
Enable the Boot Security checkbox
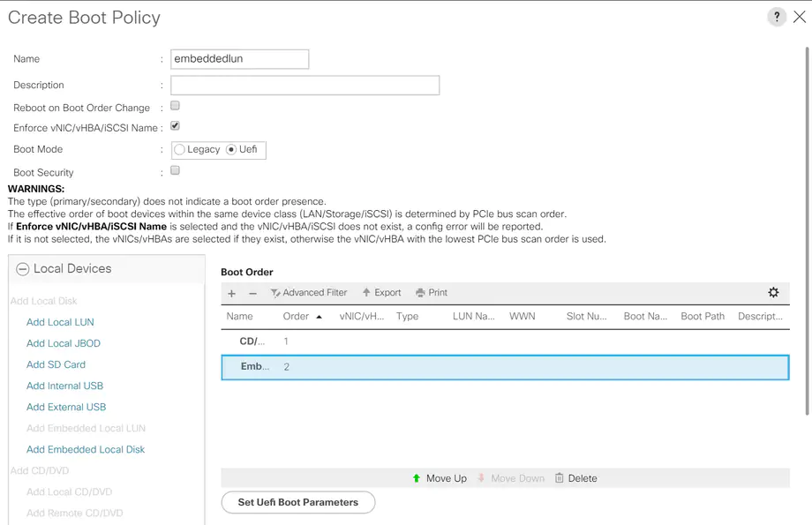pos(175,170)
